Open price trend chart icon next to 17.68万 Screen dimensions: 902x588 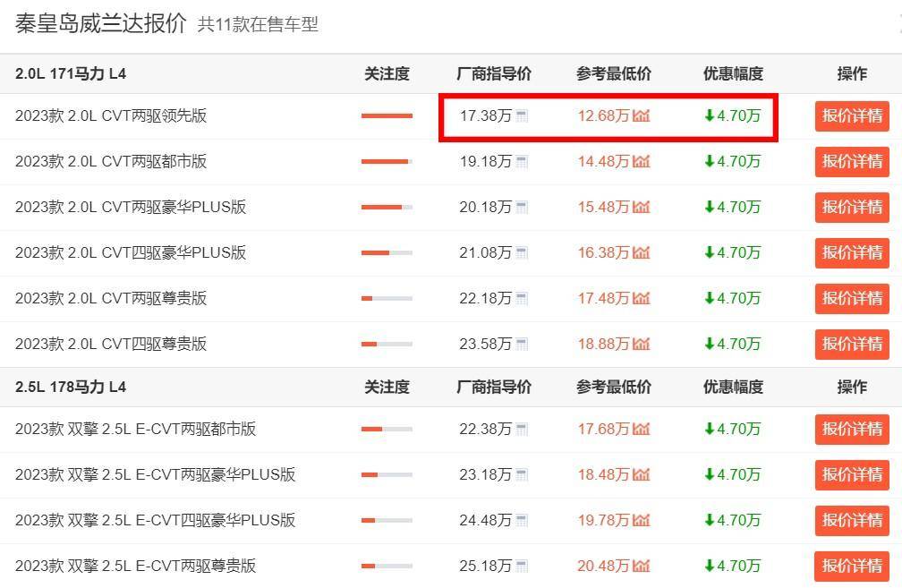641,430
